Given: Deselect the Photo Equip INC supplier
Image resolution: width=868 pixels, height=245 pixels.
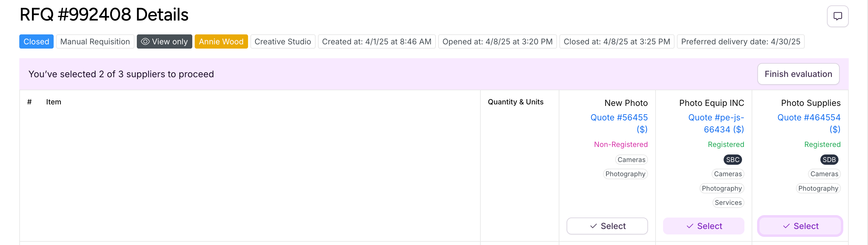Looking at the screenshot, I should click(x=703, y=226).
